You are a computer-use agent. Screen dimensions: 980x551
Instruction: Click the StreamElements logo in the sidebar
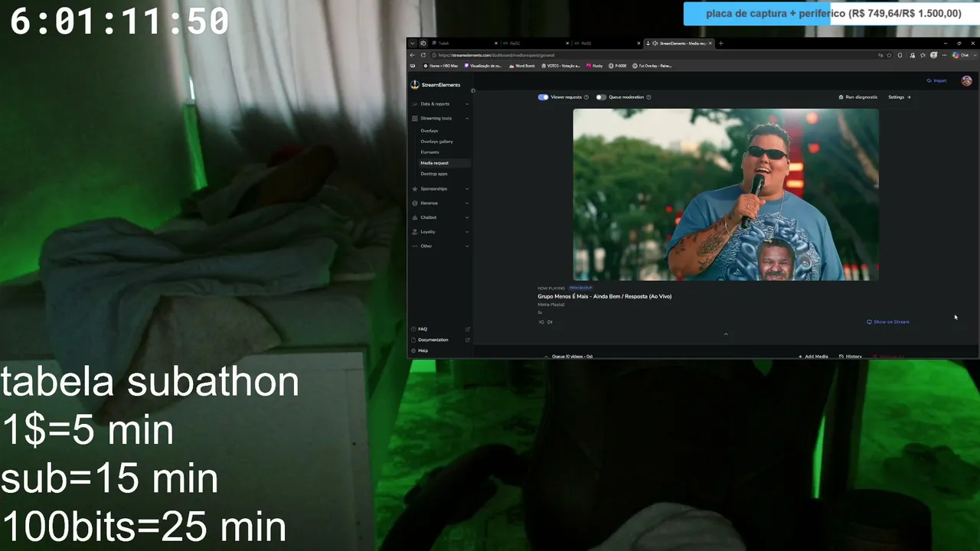436,85
